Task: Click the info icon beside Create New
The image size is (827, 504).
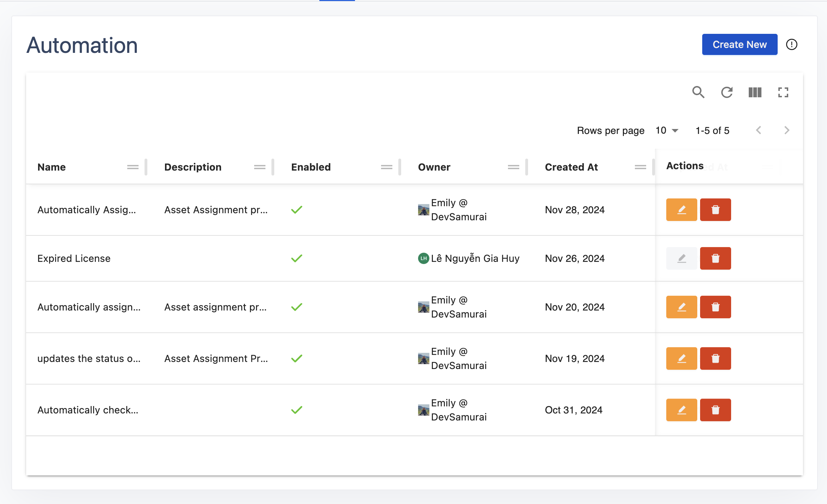Action: pyautogui.click(x=791, y=44)
